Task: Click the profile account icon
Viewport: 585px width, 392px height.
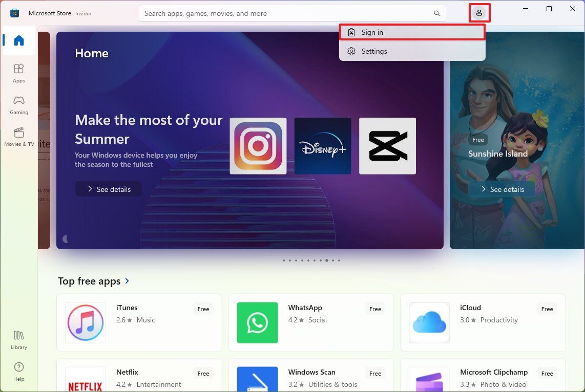Action: tap(479, 13)
